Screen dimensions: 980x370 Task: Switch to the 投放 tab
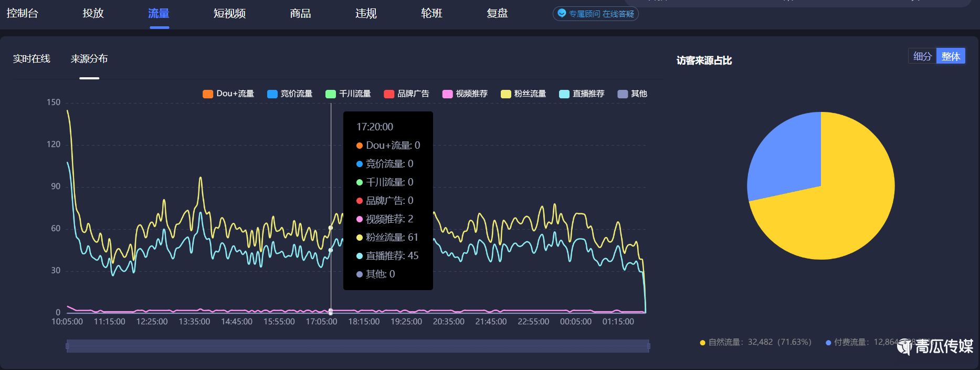pos(93,13)
